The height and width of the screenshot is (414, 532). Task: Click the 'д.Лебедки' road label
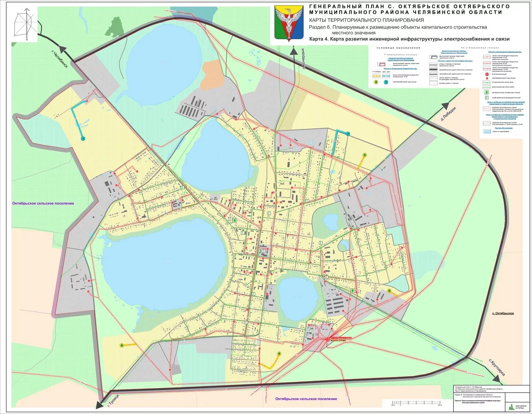[x=448, y=114]
